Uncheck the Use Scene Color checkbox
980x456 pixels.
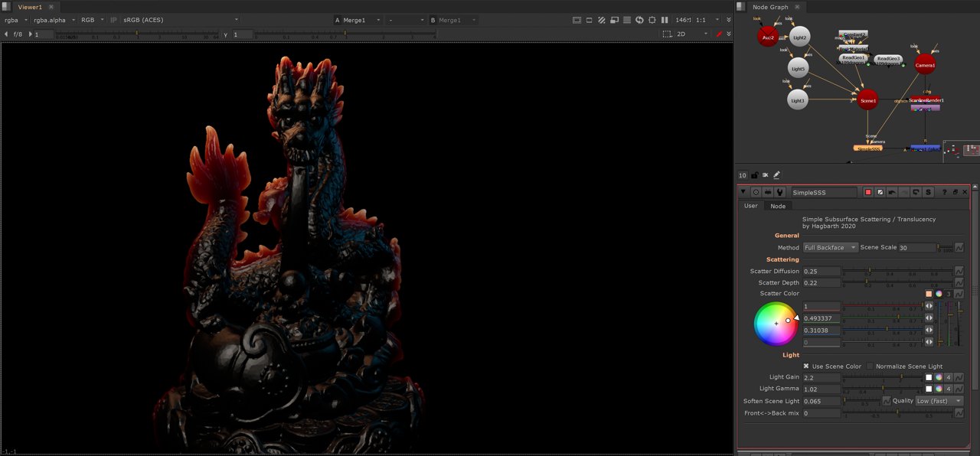point(806,366)
